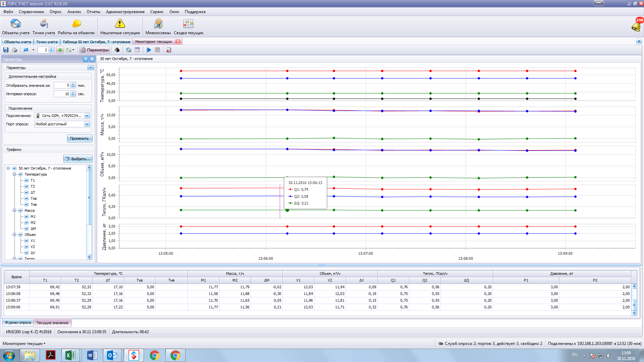
Task: Pin the Параметры side panel
Action: (x=86, y=59)
